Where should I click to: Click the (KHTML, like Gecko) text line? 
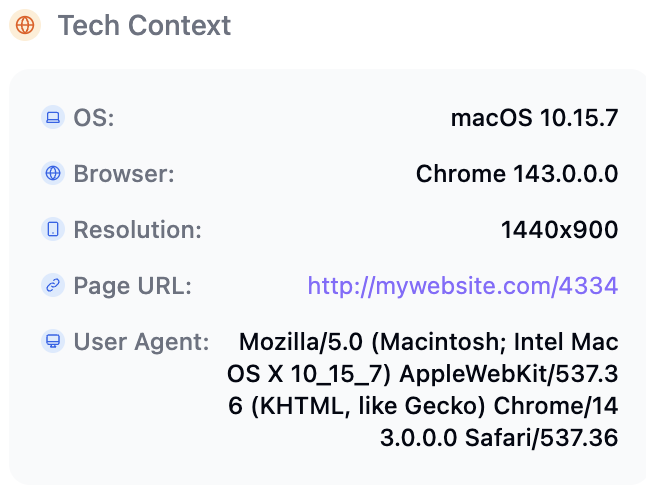[423, 406]
